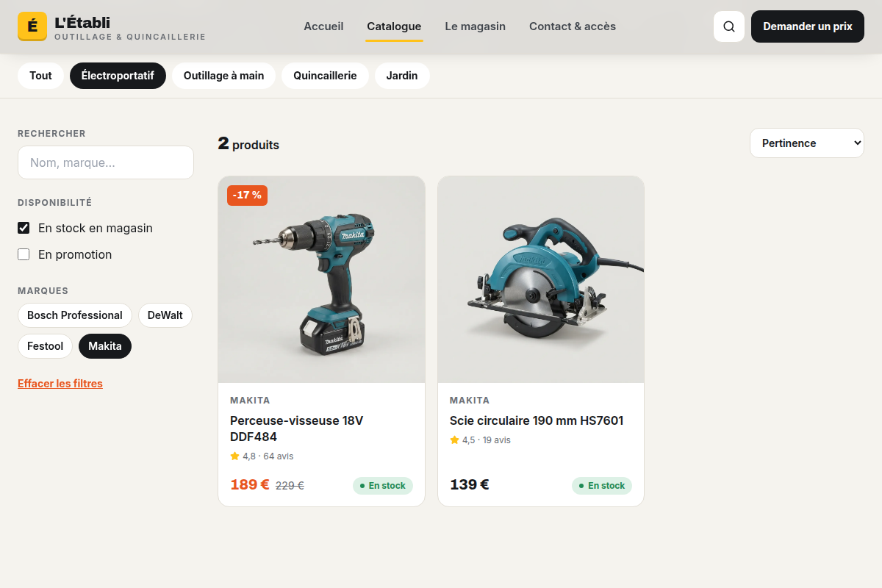This screenshot has height=588, width=882.
Task: Uncheck En stock en magasin
Action: coord(24,228)
